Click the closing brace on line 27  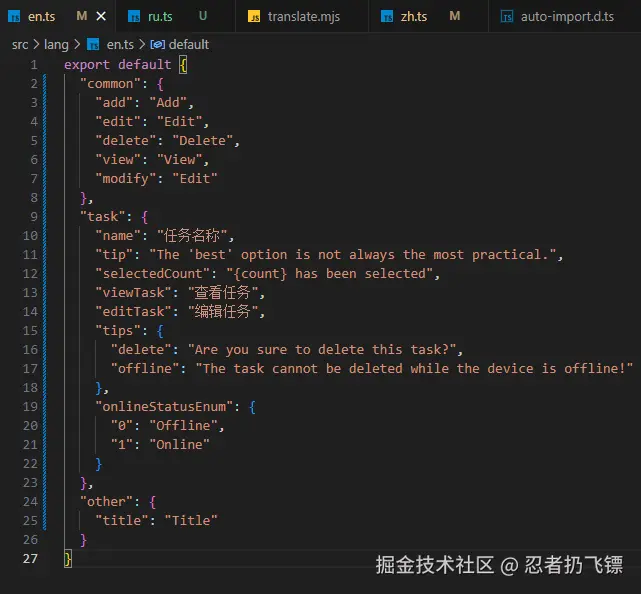68,558
